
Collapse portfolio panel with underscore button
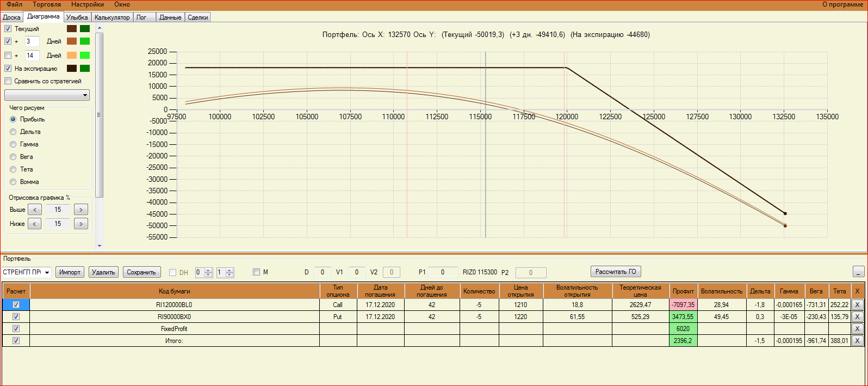[x=858, y=272]
